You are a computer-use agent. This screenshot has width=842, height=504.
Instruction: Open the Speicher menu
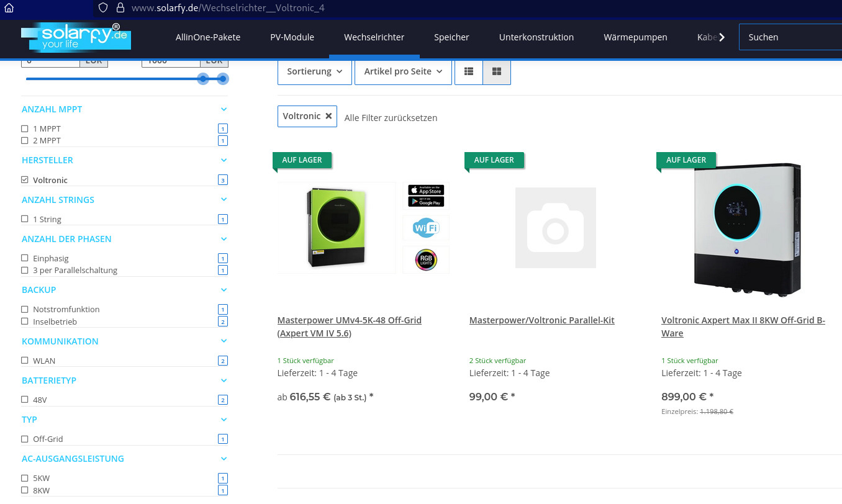point(451,37)
